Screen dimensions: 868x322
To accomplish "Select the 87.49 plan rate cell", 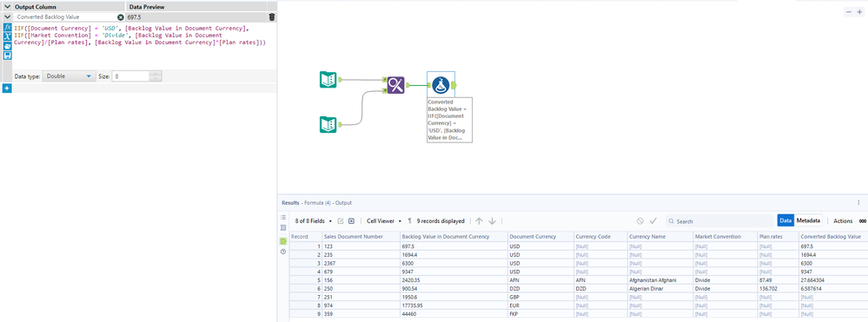I will (x=778, y=280).
